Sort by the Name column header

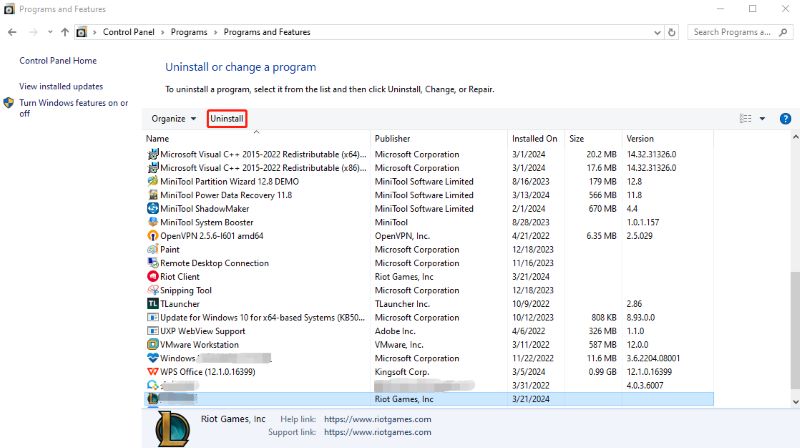tap(157, 138)
